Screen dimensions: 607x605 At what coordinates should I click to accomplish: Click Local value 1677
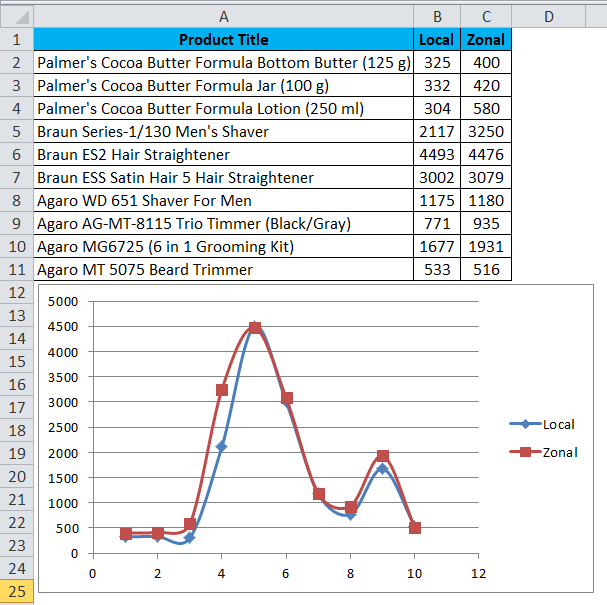[x=437, y=247]
